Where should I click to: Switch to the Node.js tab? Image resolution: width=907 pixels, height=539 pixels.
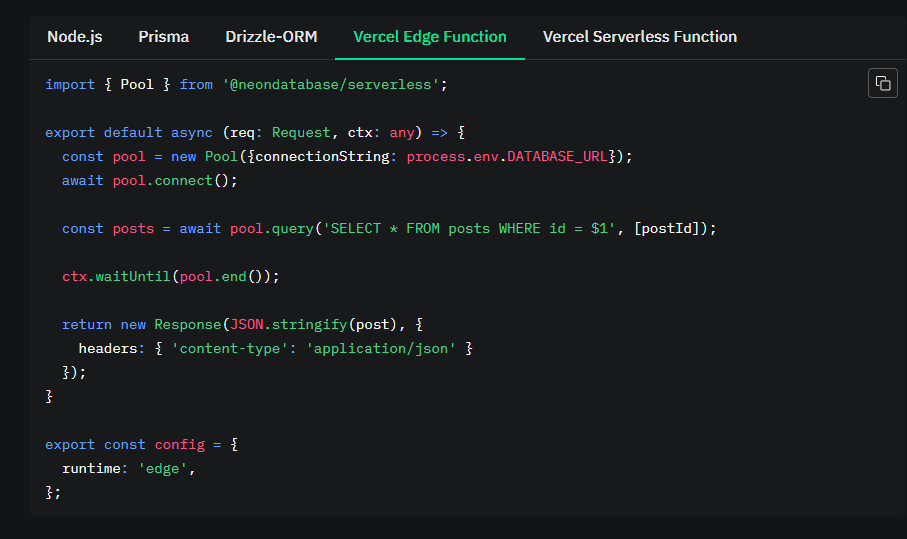click(x=75, y=37)
